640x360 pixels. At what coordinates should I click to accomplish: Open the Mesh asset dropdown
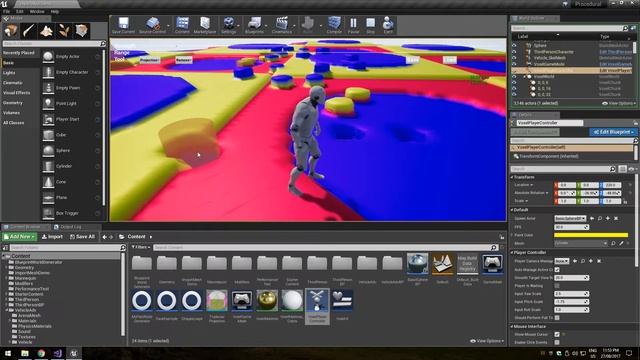[x=581, y=243]
